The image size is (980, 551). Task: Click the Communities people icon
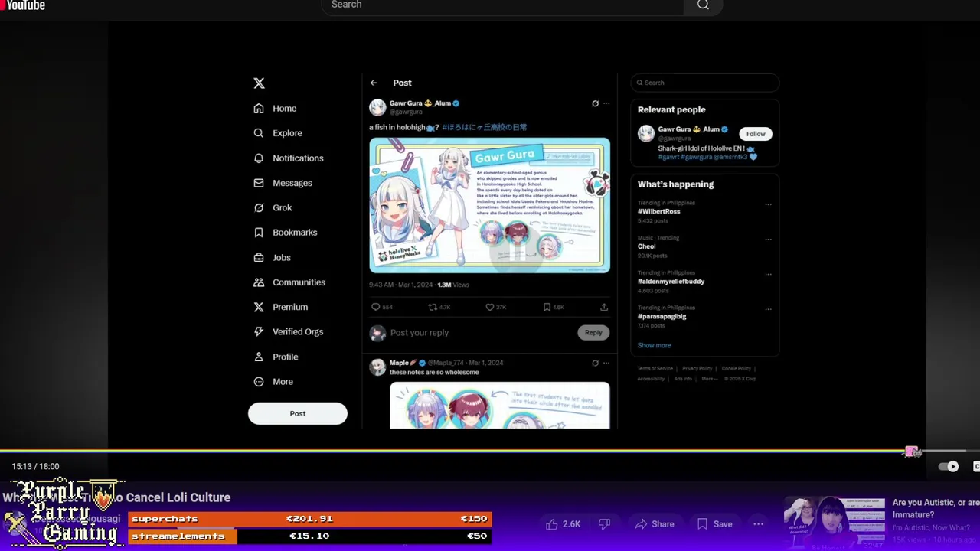tap(259, 282)
